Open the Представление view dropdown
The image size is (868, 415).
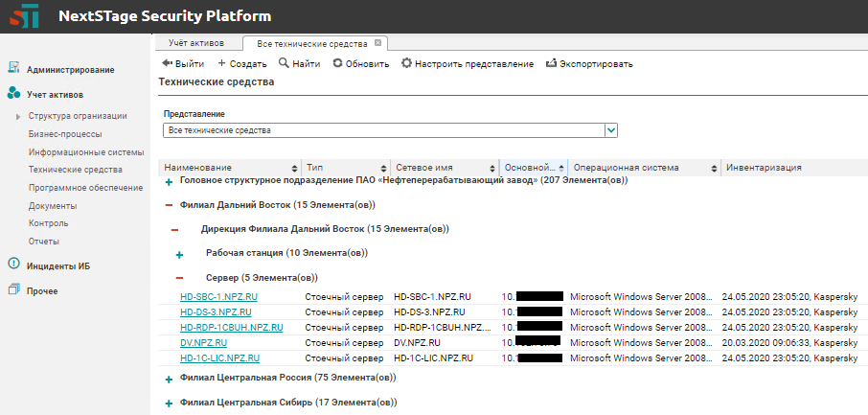(611, 130)
